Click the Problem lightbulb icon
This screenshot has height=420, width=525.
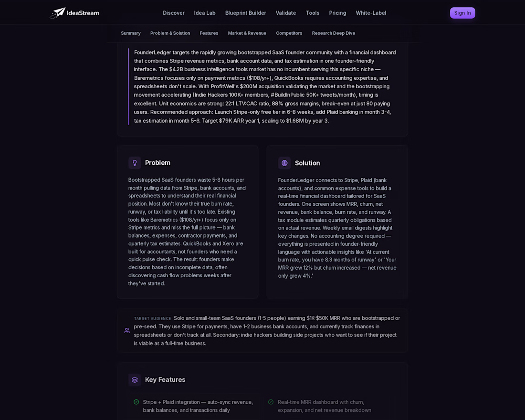[135, 163]
